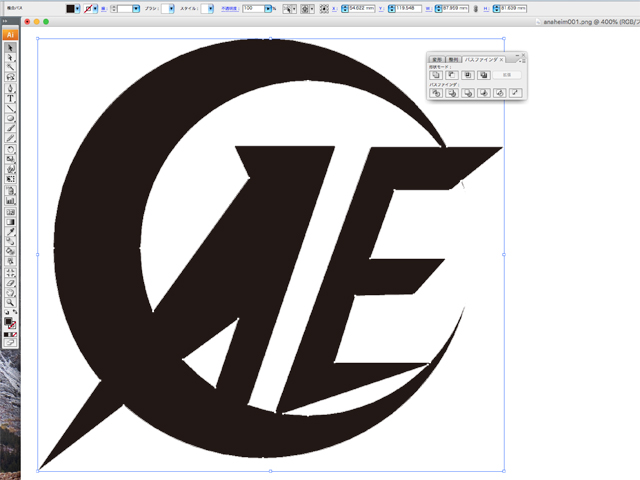Click the toolbox Stroke (none) box
This screenshot has width=640, height=480.
[13, 326]
